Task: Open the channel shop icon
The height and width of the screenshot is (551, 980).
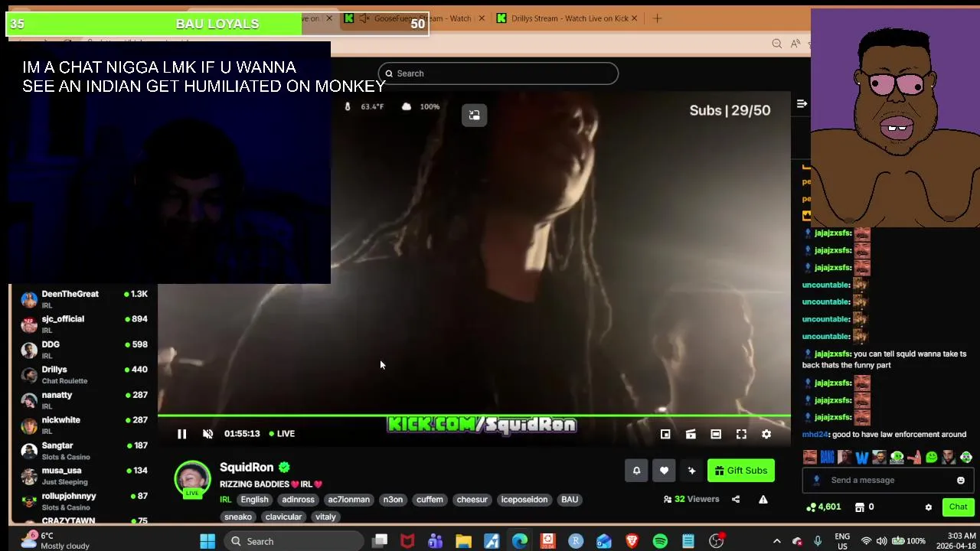Action: coord(860,507)
